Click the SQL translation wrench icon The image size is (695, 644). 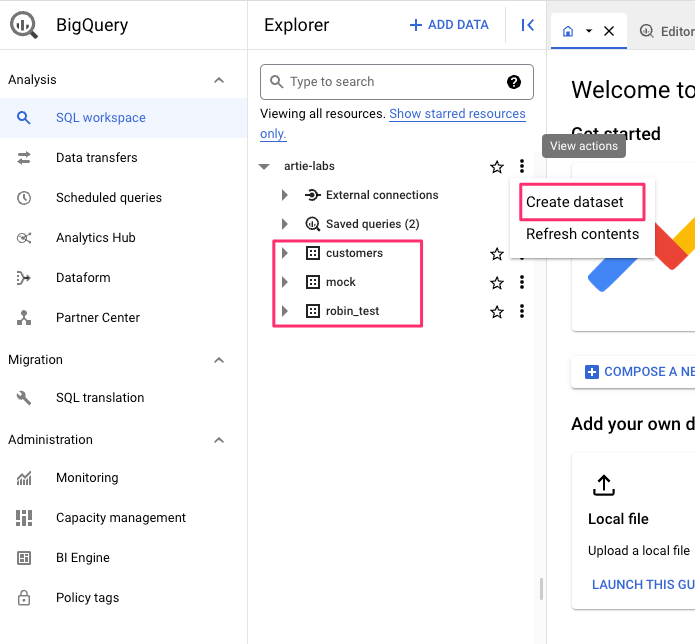pyautogui.click(x=24, y=398)
